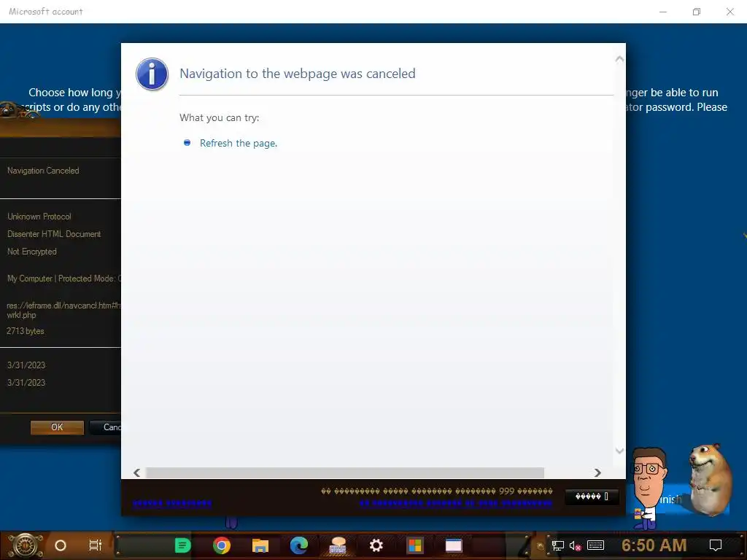Click the black button in the dialog footer
The width and height of the screenshot is (747, 560).
click(x=592, y=497)
